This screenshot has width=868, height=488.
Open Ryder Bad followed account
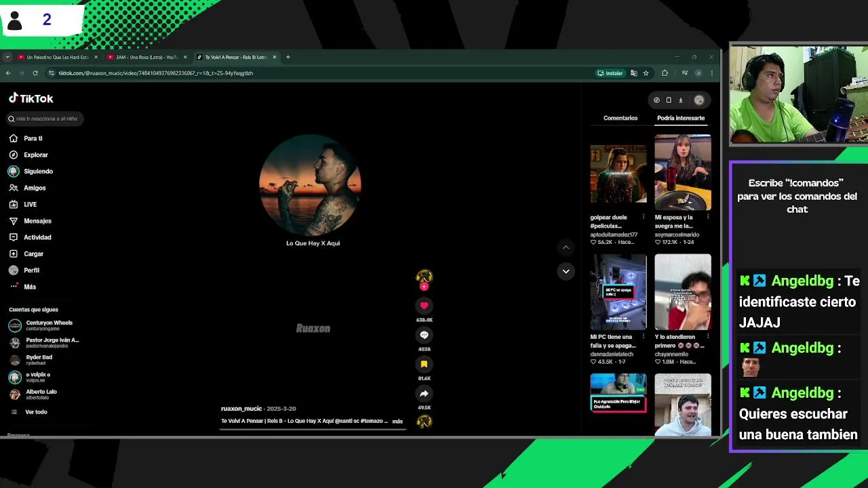tap(31, 360)
